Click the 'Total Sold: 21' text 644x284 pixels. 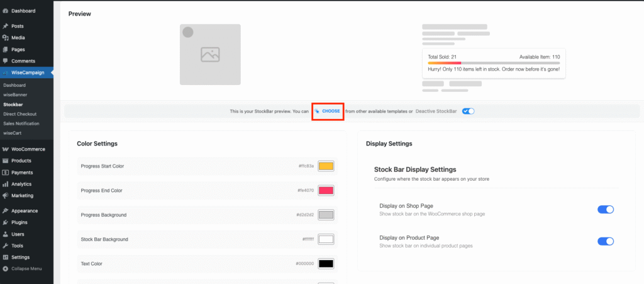(x=442, y=57)
